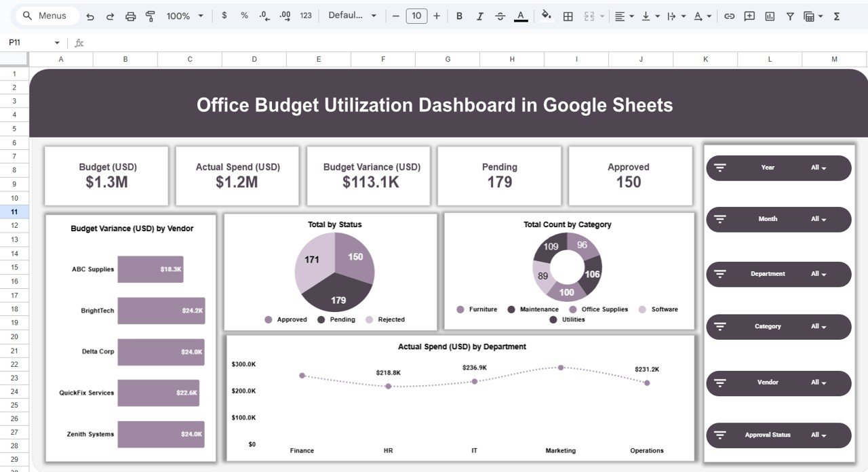This screenshot has height=472, width=868.
Task: Open the font dropdown showing Default
Action: [x=352, y=15]
